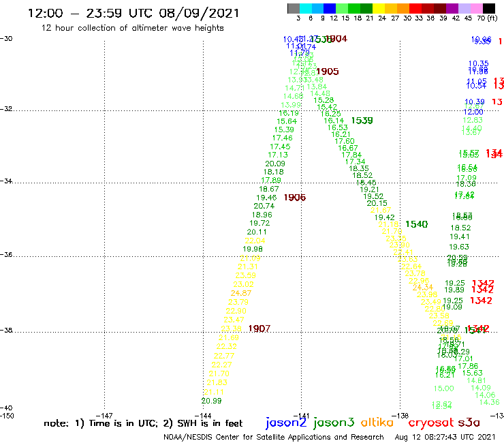Screen dimensions: 504x443
Task: Click the pass time label '1906'
Action: coord(295,198)
